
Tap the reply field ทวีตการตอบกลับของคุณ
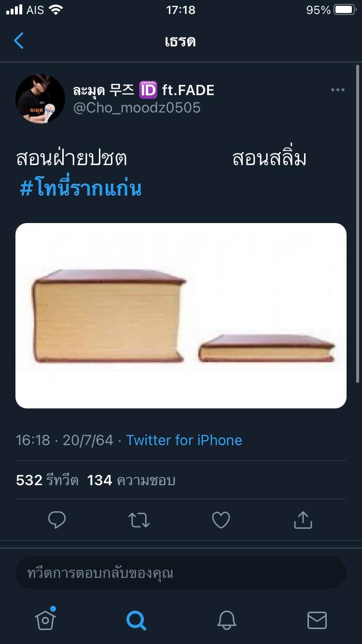coord(181,573)
